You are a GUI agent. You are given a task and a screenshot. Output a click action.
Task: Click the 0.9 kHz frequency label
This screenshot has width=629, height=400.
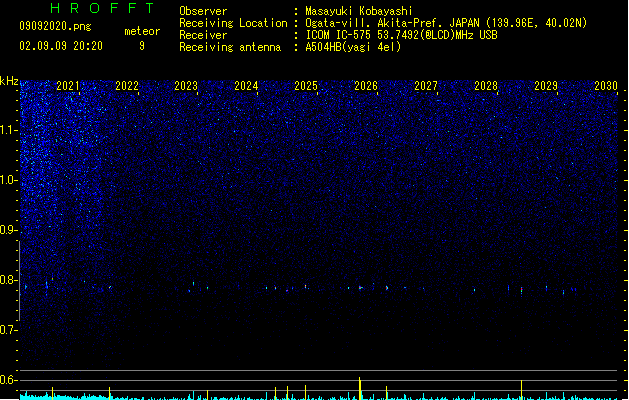(x=8, y=230)
